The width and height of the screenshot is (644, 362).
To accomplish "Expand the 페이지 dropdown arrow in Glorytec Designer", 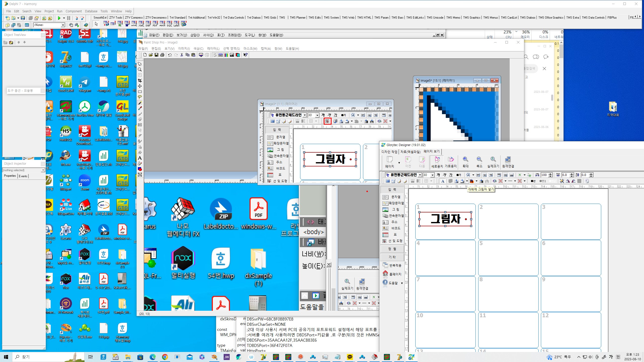I will 399,163.
